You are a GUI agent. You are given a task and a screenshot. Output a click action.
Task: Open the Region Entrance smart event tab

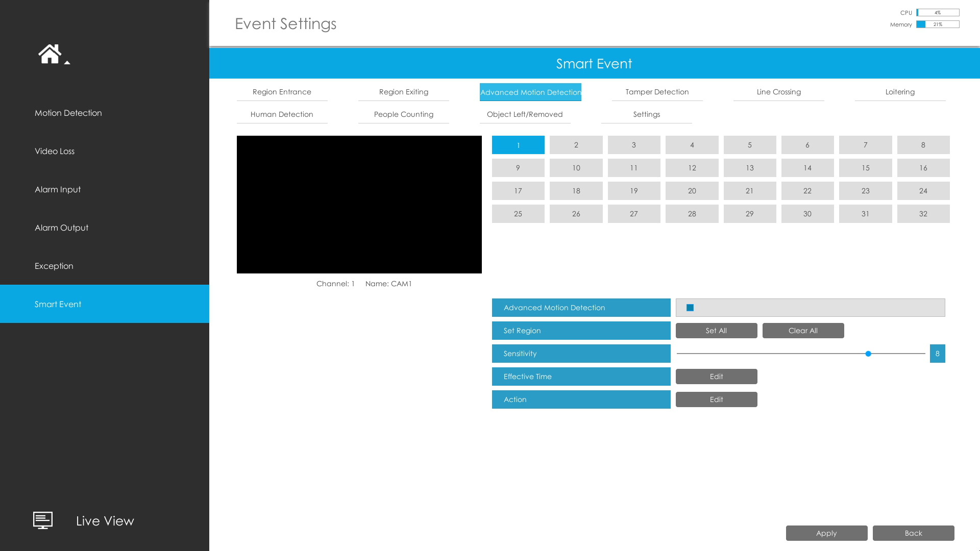point(281,91)
